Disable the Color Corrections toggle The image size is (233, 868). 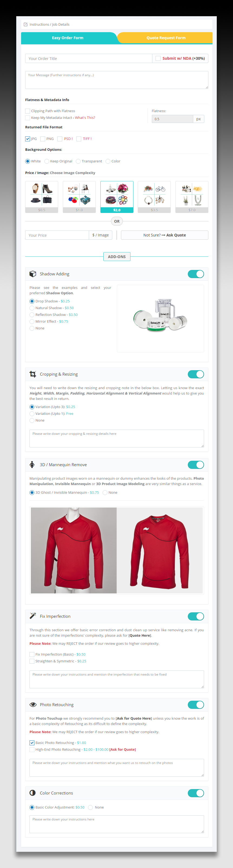(x=196, y=793)
